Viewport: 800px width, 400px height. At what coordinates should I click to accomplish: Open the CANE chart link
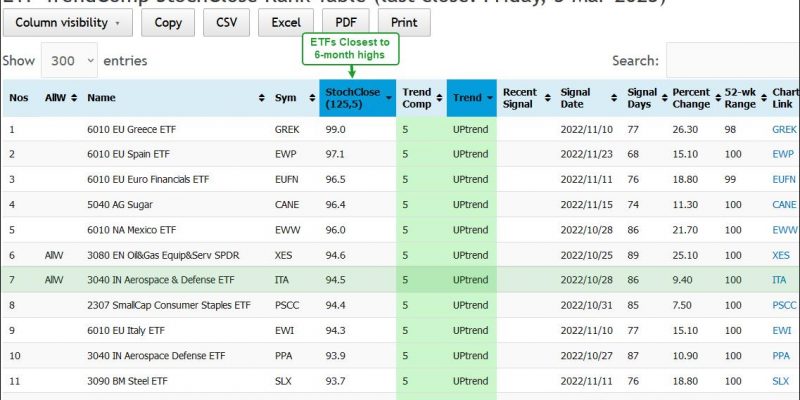(x=784, y=205)
